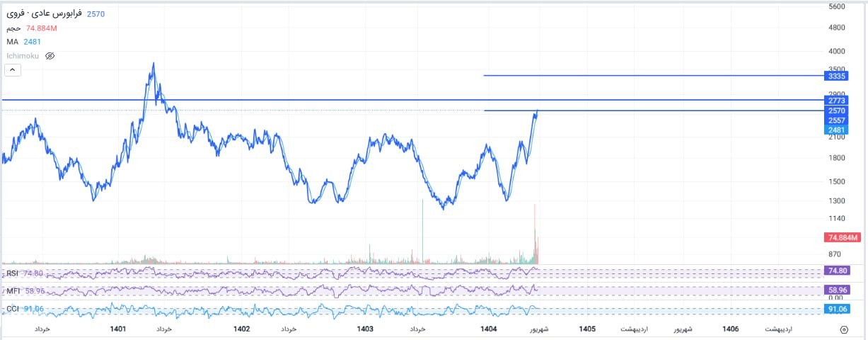This screenshot has height=340, width=868.
Task: Click the 2570 last price label on axis
Action: click(836, 110)
